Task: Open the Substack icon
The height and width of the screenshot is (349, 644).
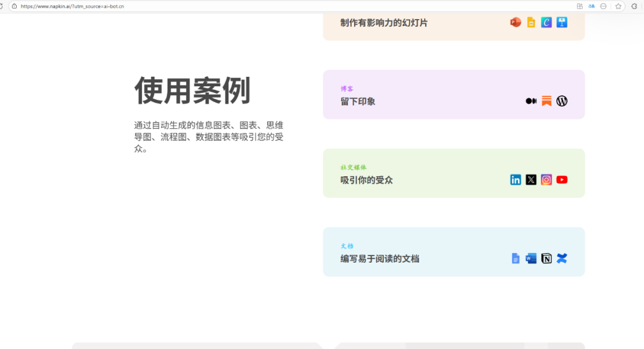Action: click(x=546, y=101)
